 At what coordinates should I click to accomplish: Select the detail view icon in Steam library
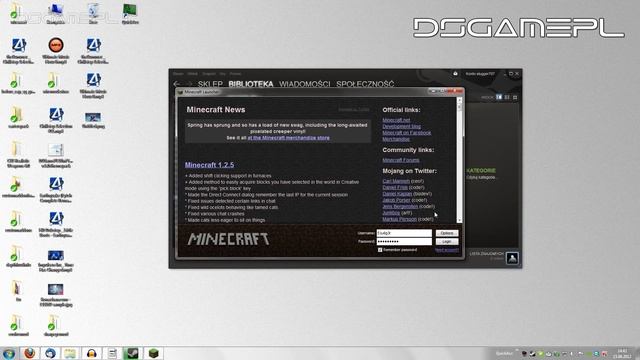click(499, 97)
